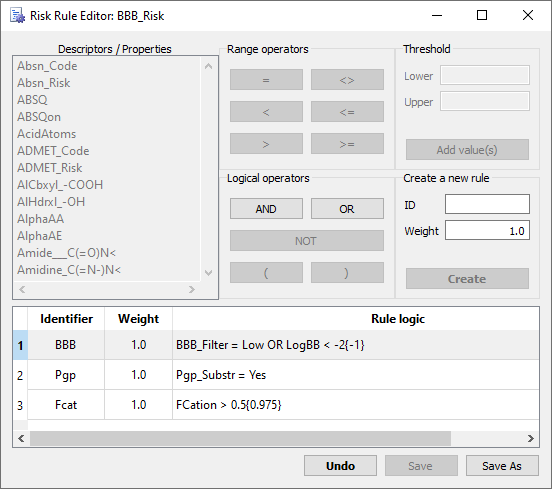
Task: Focus the Lower threshold field
Action: tap(485, 75)
